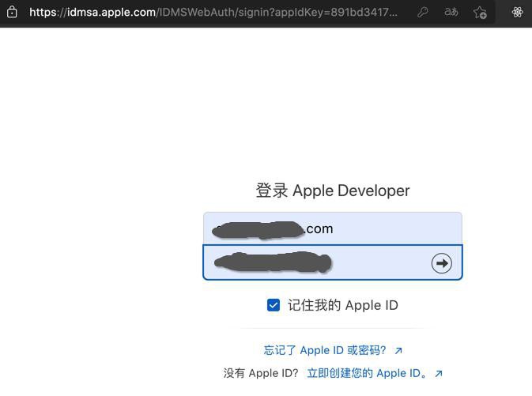
Task: Click the divider line below the checkbox
Action: [333, 328]
